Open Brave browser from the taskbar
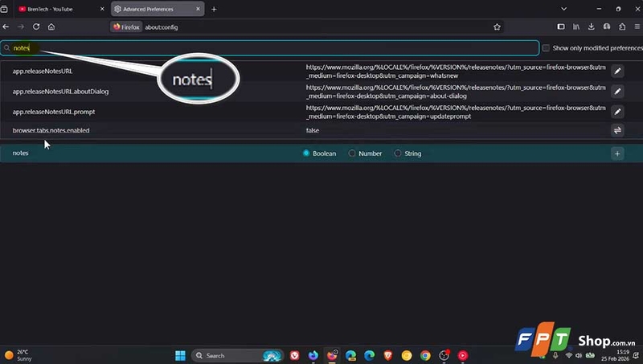This screenshot has height=364, width=643. tap(388, 355)
